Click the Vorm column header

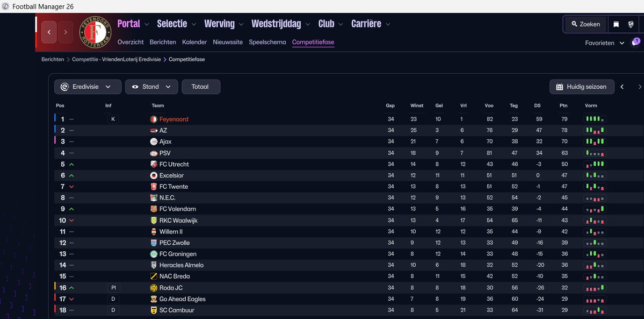tap(591, 106)
